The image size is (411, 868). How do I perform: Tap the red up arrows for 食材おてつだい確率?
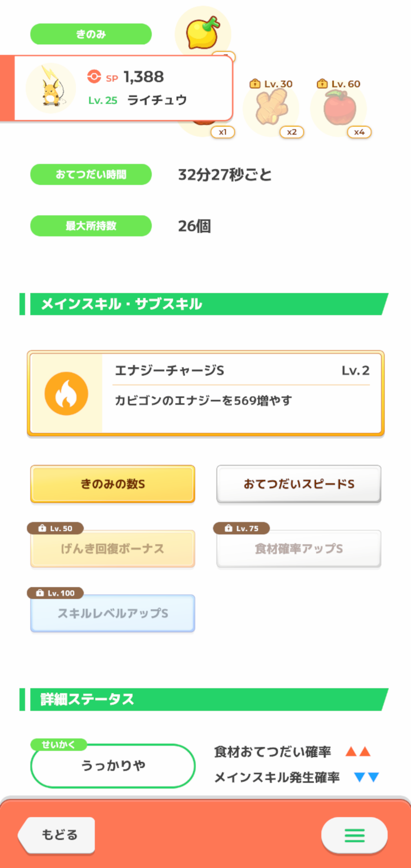coord(358,752)
